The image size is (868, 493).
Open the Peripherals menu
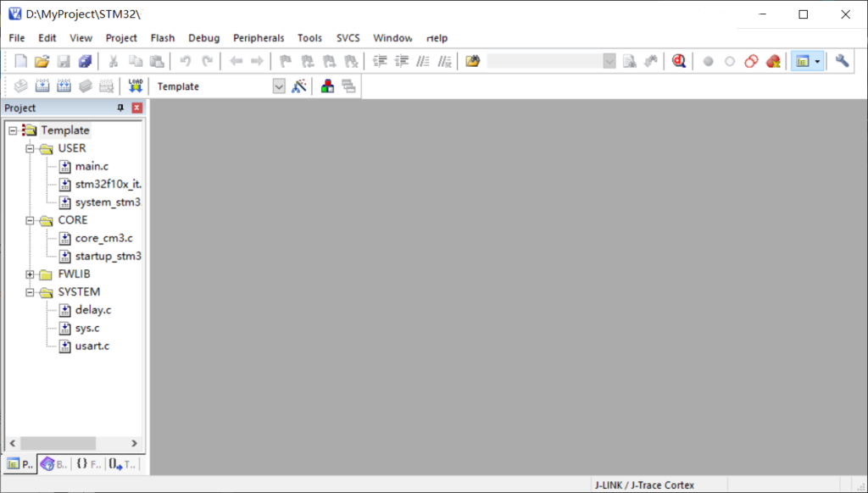[x=259, y=37]
